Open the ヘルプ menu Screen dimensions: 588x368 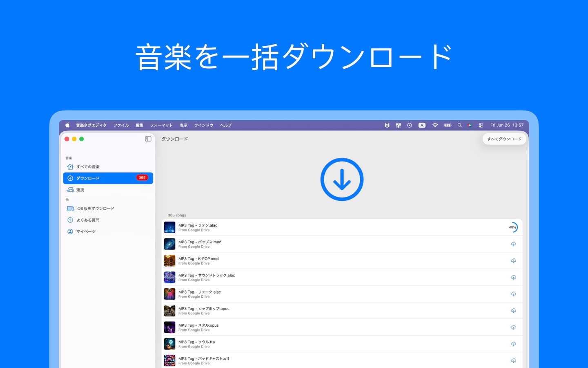(x=226, y=125)
